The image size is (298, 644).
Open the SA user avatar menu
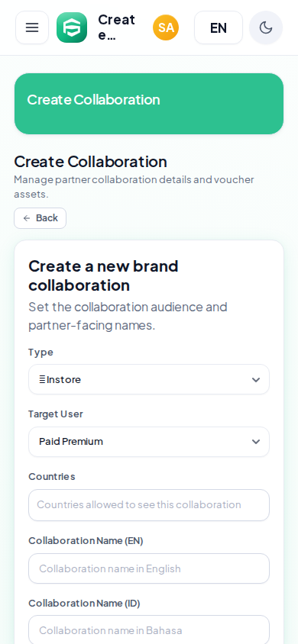pos(166,27)
